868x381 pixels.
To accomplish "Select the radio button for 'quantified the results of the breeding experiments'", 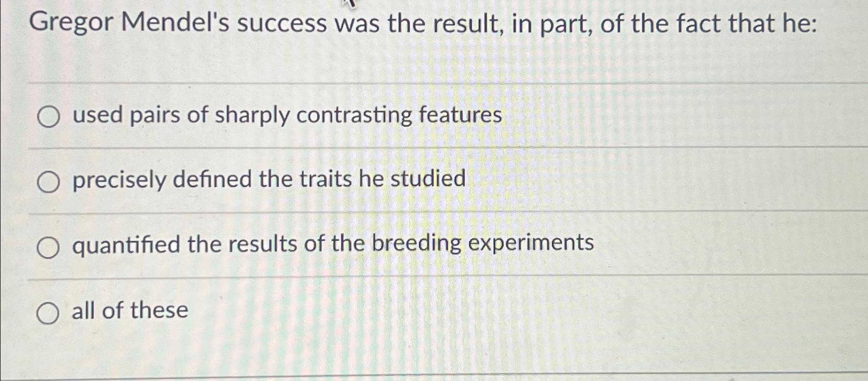I will [x=49, y=248].
